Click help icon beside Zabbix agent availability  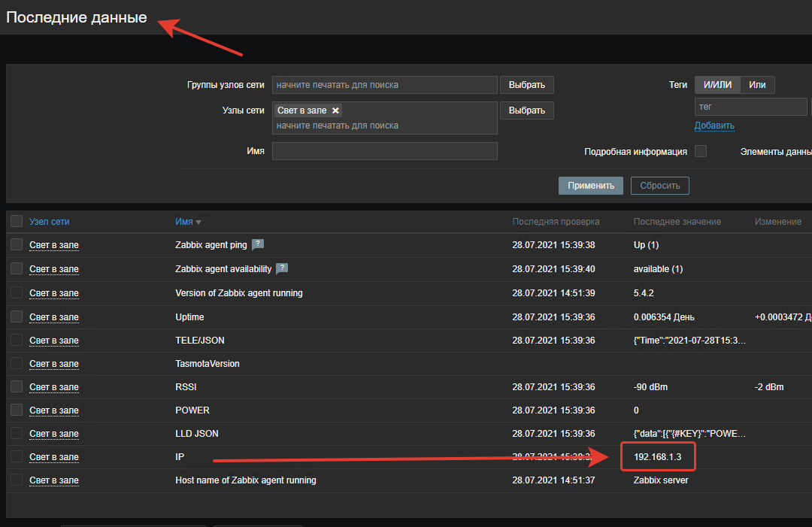pyautogui.click(x=282, y=268)
